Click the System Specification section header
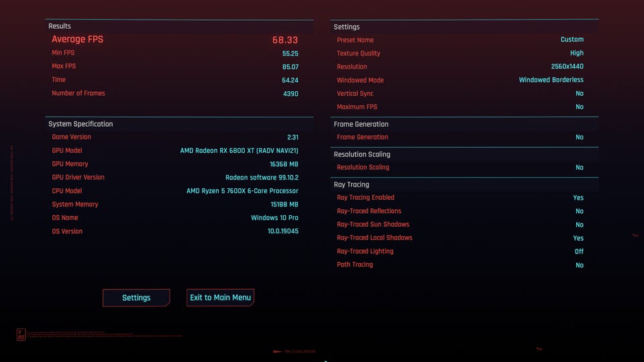This screenshot has height=362, width=644. (80, 124)
